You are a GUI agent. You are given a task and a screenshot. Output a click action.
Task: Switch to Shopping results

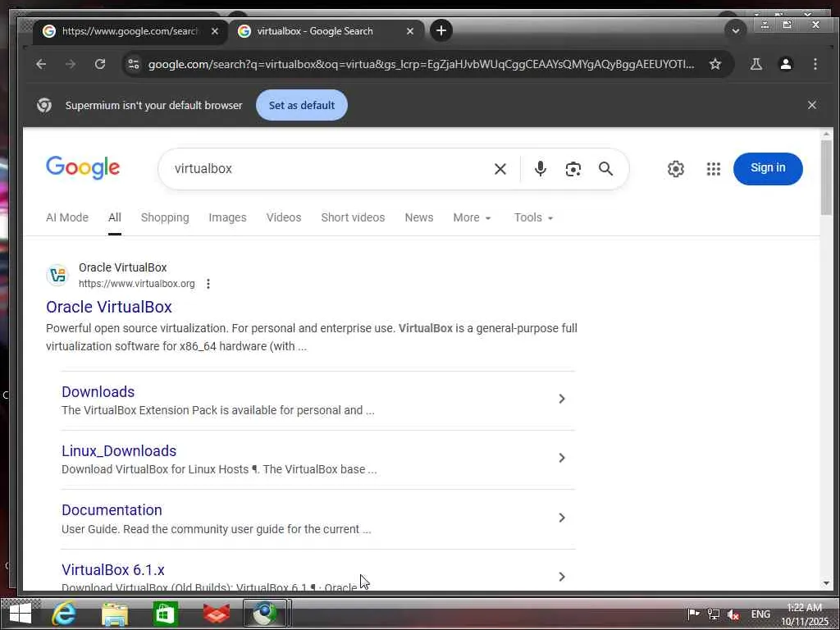165,218
